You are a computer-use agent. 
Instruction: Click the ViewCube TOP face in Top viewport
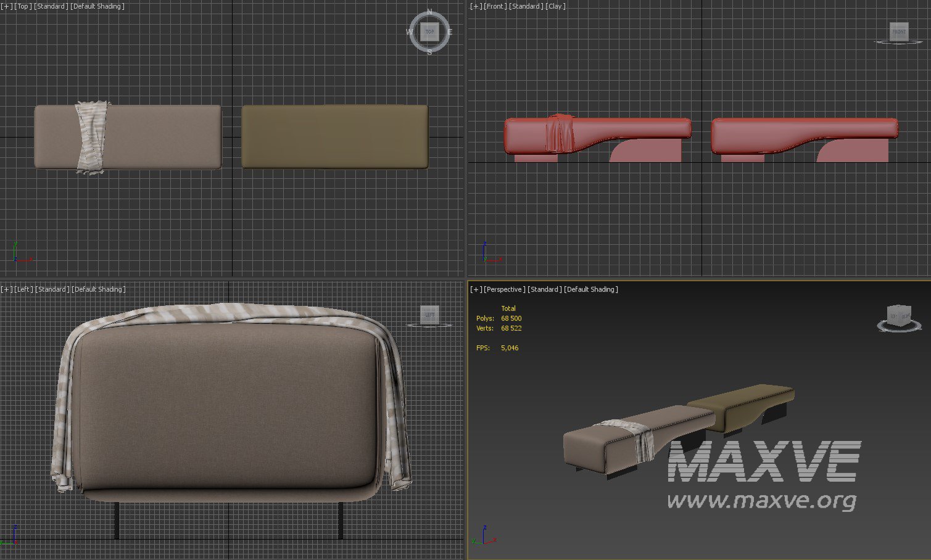[x=429, y=31]
